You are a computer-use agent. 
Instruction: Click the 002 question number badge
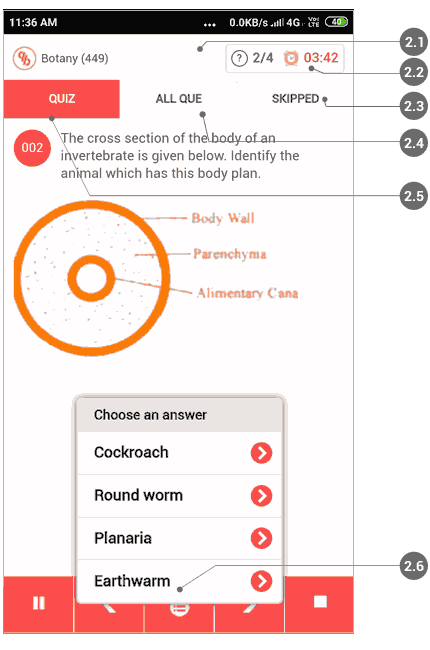(x=32, y=148)
